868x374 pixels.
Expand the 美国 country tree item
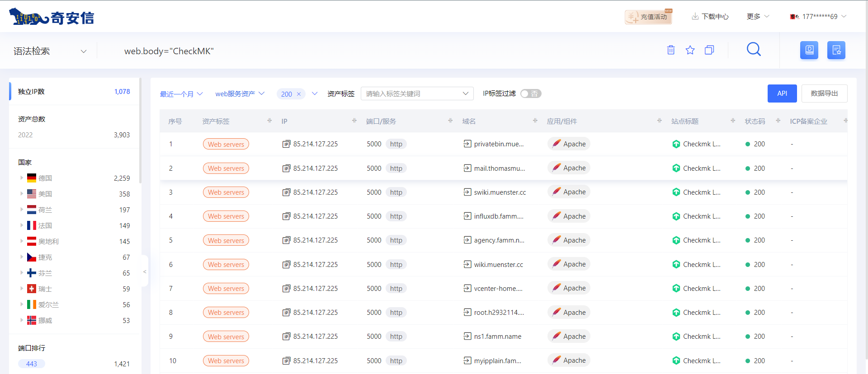(21, 194)
